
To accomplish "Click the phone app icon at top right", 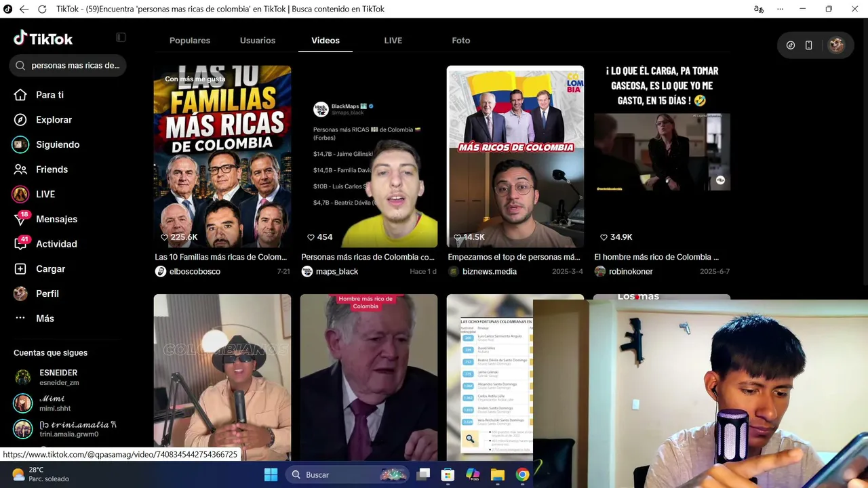I will pyautogui.click(x=808, y=45).
